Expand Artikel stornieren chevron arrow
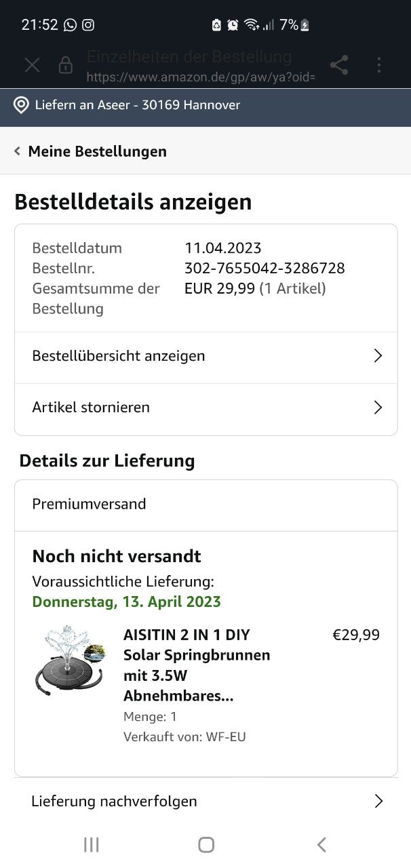Viewport: 411px width, 868px height. click(378, 408)
